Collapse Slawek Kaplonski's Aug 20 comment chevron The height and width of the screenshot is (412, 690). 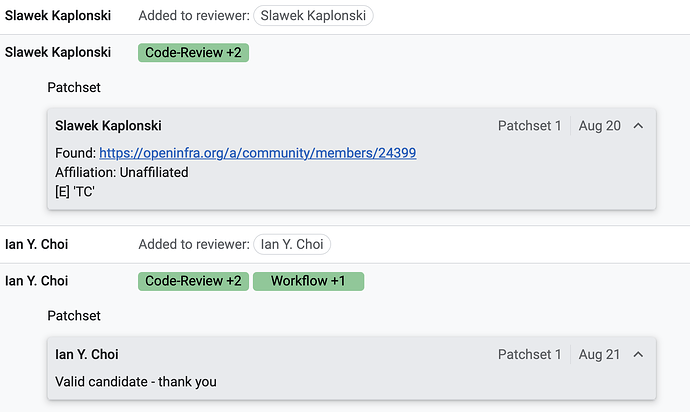(x=638, y=126)
